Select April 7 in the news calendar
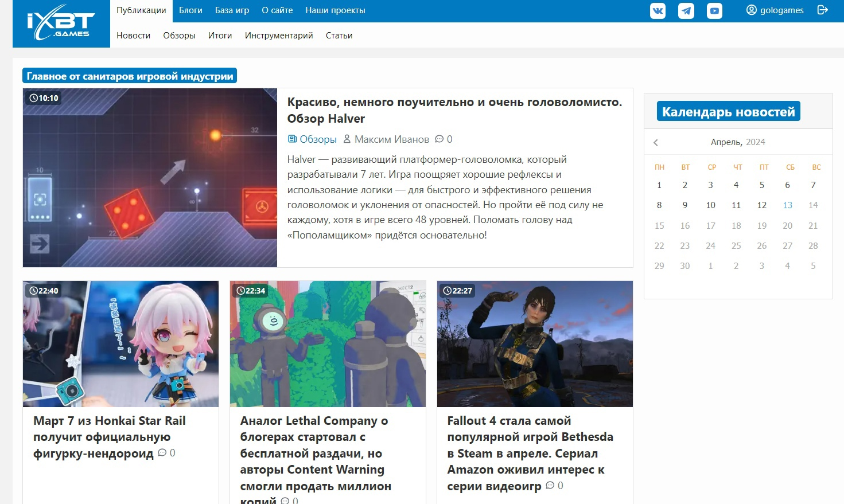Screen dimensions: 844x504 pyautogui.click(x=813, y=185)
